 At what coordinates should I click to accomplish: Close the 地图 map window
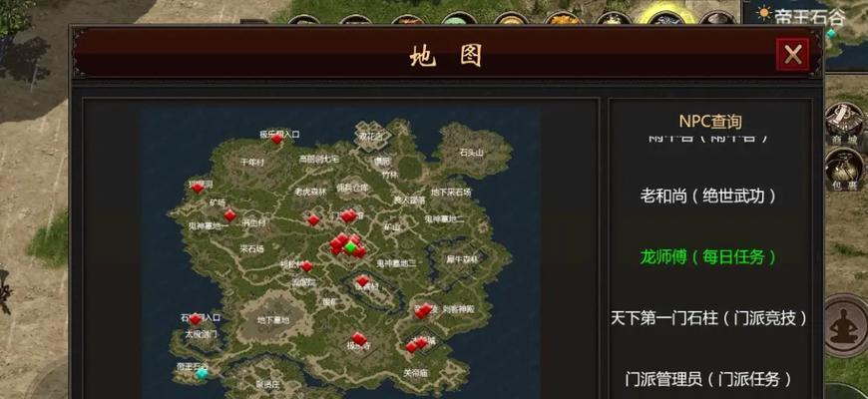[x=792, y=54]
